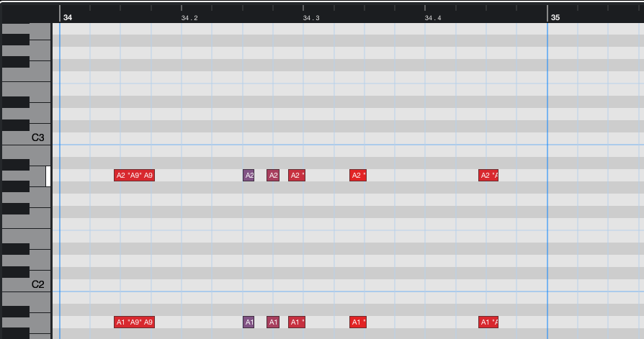Click the 34.3 beat in the ruler
The image size is (644, 339).
pos(311,17)
